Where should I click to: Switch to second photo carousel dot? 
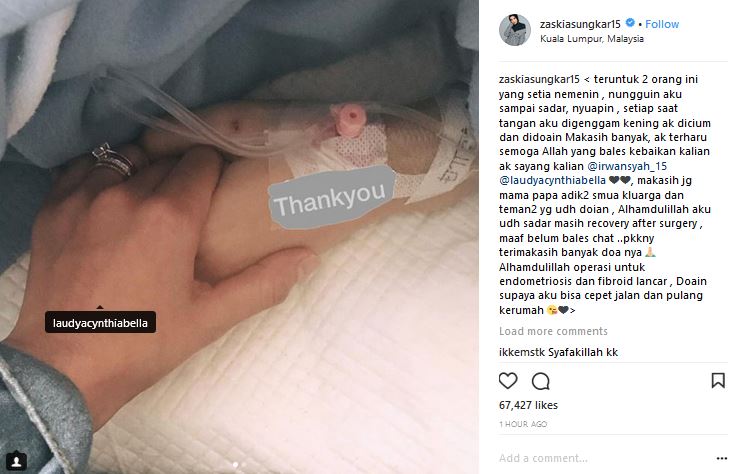click(x=243, y=465)
